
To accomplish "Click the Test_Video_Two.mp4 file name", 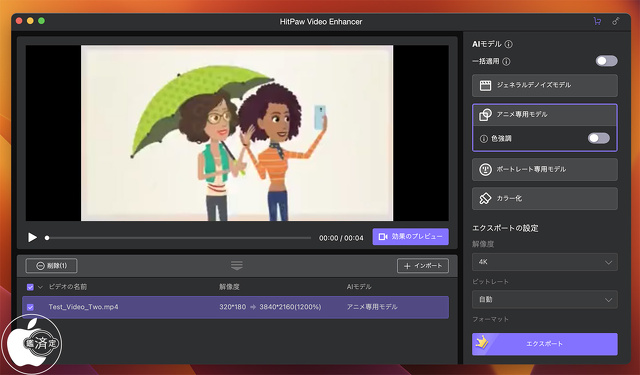I will [83, 307].
